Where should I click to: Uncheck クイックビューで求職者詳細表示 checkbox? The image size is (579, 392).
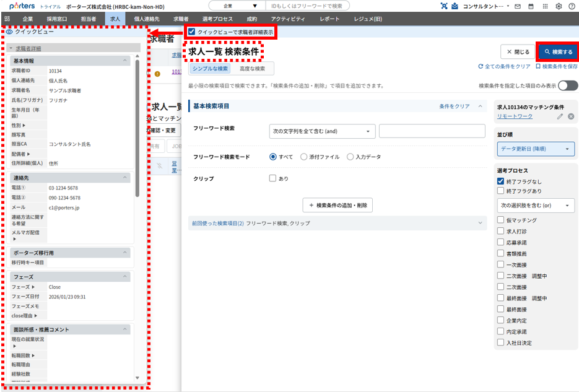(x=192, y=32)
